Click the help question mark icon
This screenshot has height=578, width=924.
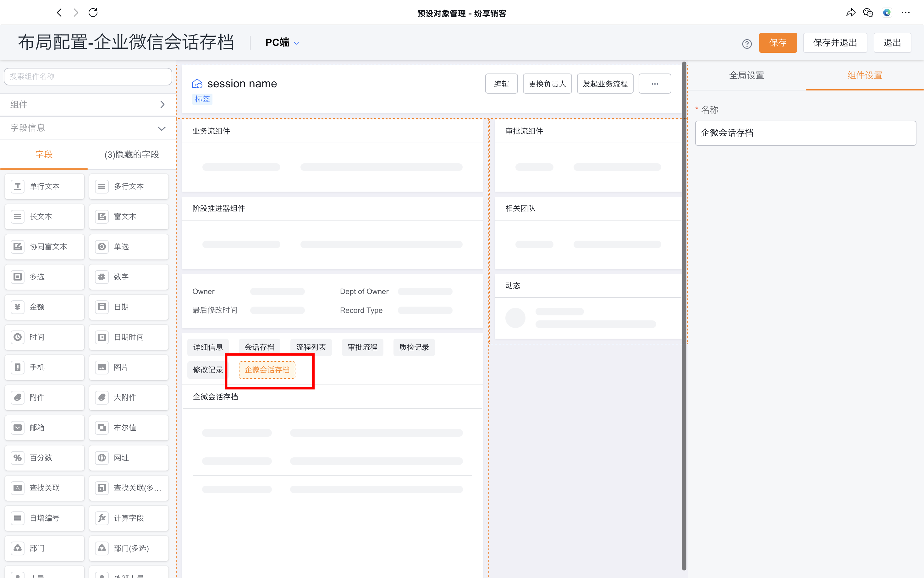click(x=746, y=44)
